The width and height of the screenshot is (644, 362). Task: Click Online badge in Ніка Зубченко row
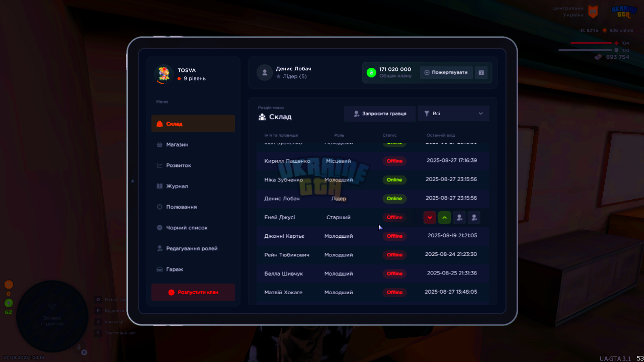click(x=394, y=179)
